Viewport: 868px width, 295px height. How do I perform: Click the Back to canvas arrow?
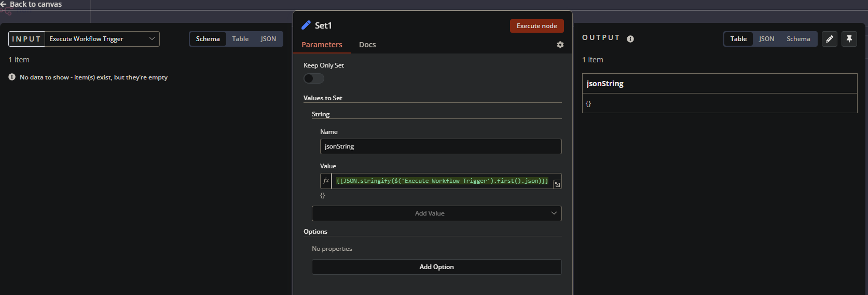pyautogui.click(x=4, y=4)
